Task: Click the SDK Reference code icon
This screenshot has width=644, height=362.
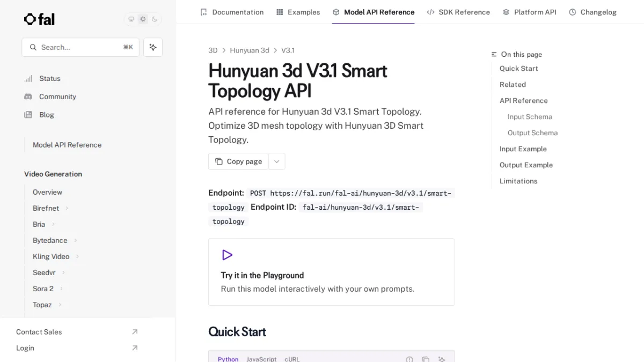Action: (x=430, y=12)
